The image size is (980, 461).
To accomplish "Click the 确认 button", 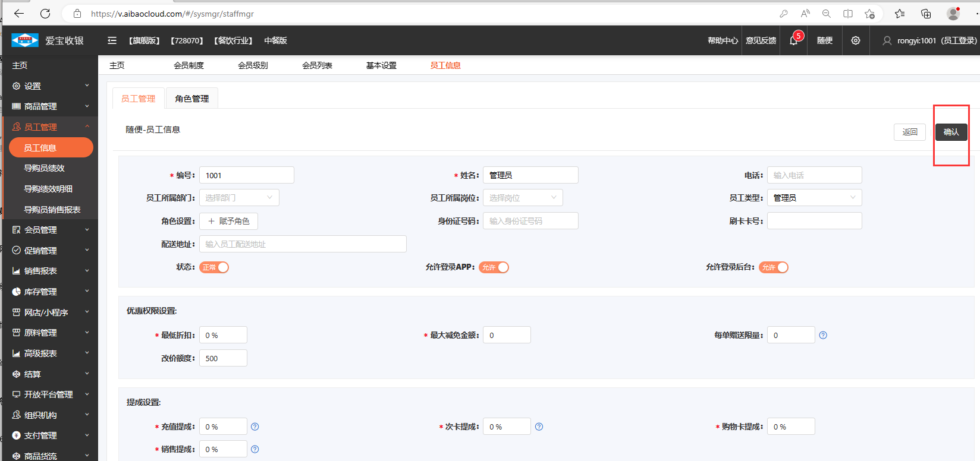I will pyautogui.click(x=951, y=132).
